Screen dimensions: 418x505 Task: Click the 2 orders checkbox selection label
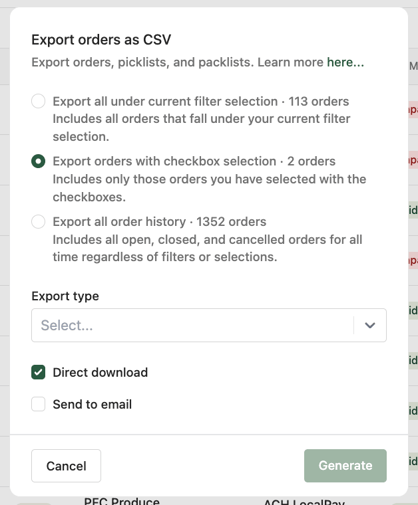coord(194,161)
